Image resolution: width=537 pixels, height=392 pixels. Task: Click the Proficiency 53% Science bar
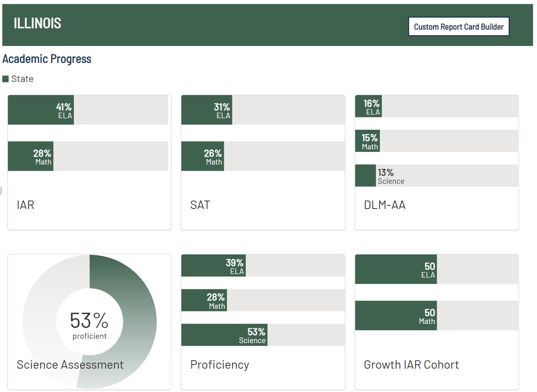point(224,335)
